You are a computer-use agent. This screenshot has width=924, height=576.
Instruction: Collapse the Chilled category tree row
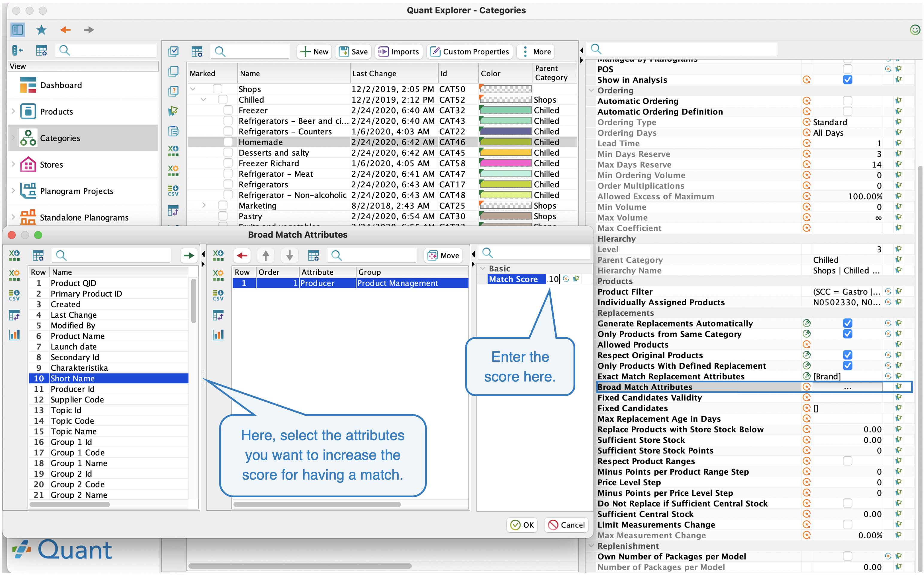tap(203, 100)
